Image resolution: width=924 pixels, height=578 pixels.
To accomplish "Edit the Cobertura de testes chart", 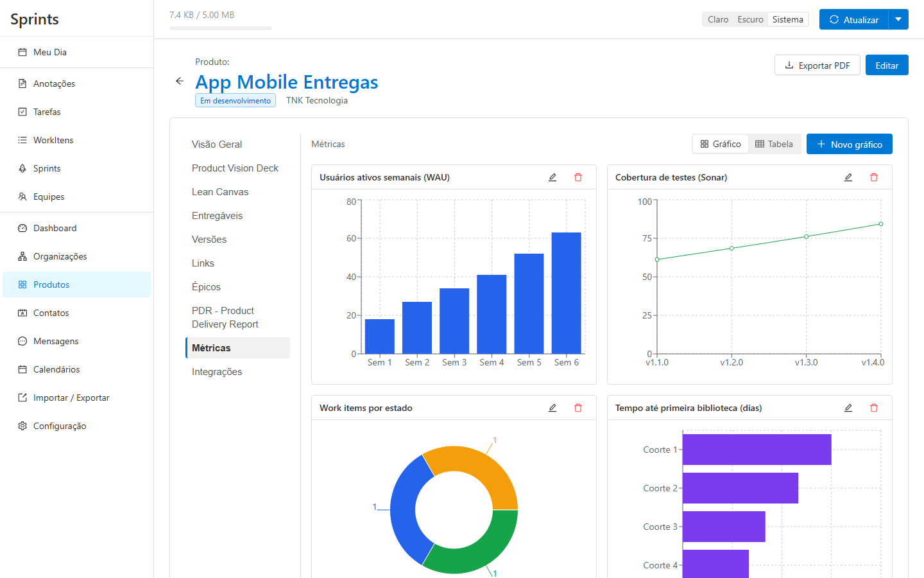I will click(848, 177).
